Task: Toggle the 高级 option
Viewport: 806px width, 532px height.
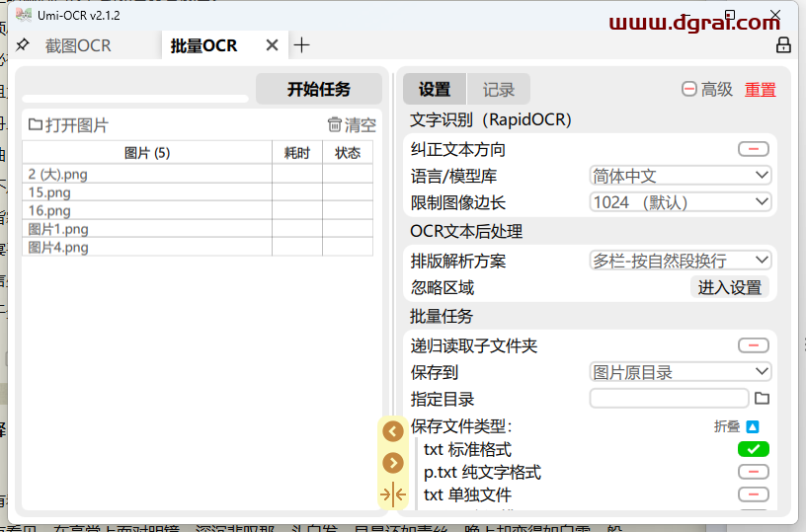Action: [x=707, y=90]
